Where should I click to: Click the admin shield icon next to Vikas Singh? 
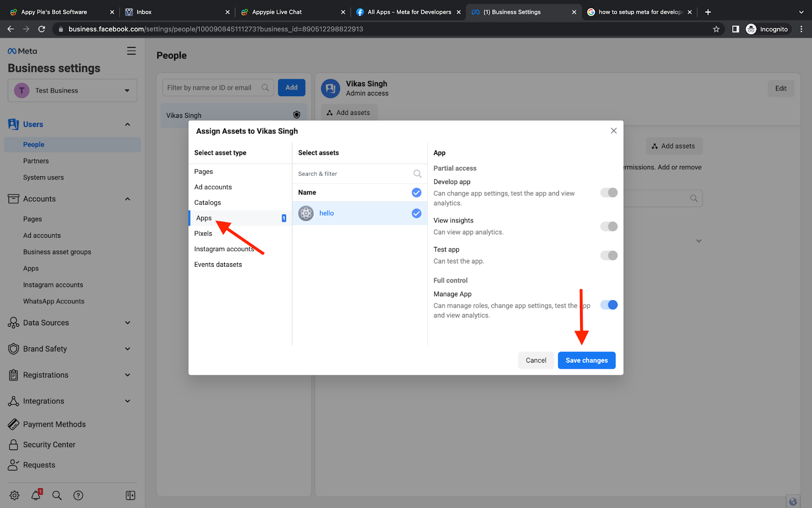(297, 115)
